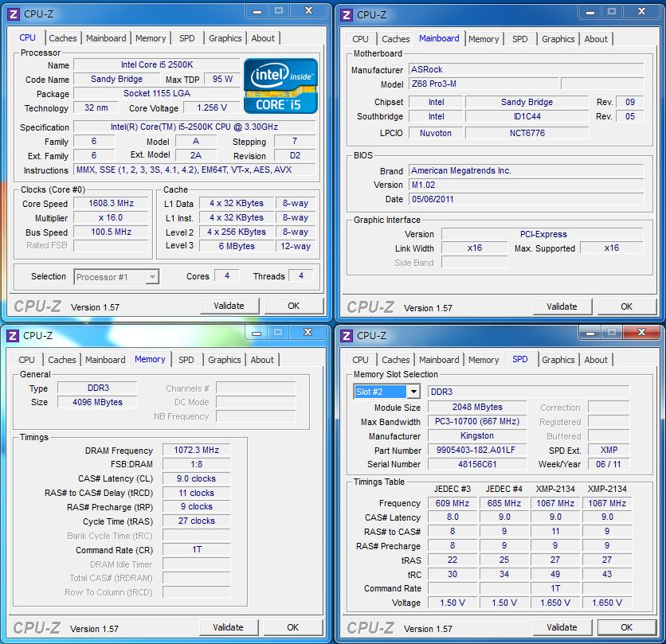Open Mainboard tab in the SPD window
Viewport: 666px width, 644px height.
pos(439,360)
